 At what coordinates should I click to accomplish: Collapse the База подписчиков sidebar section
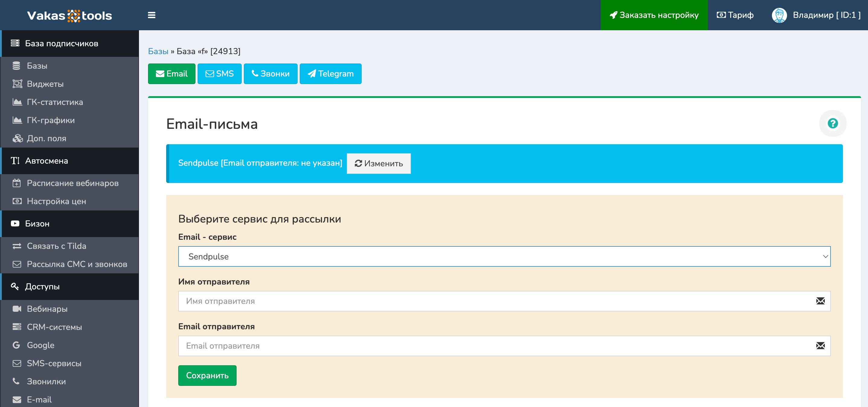(x=61, y=44)
